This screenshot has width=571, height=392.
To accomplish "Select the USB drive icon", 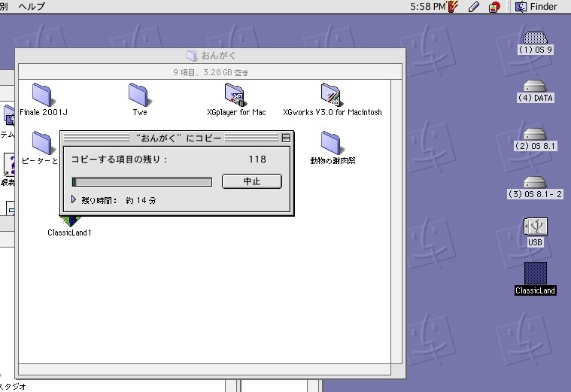I will tap(536, 226).
